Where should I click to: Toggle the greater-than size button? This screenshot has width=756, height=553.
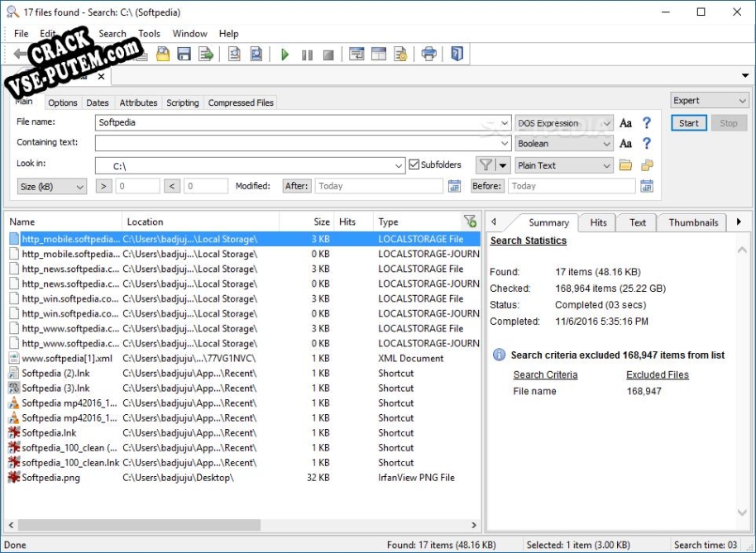[103, 186]
